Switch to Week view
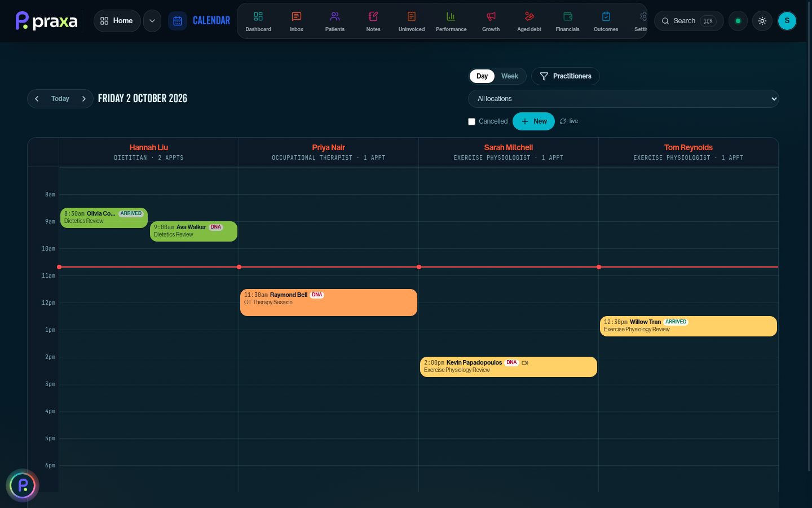The height and width of the screenshot is (508, 812). click(510, 76)
